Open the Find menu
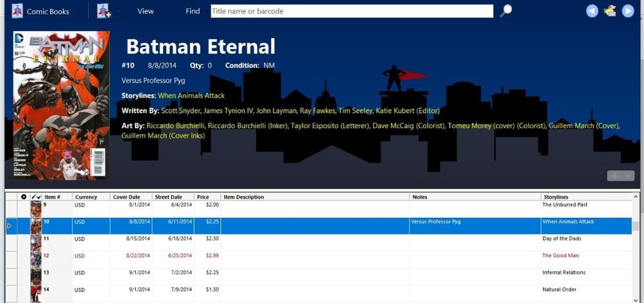This screenshot has width=644, height=303. point(193,11)
